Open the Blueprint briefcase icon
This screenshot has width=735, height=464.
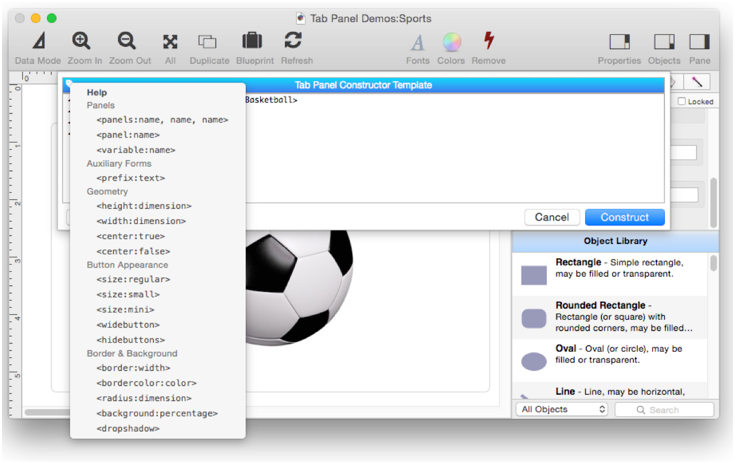pyautogui.click(x=252, y=41)
